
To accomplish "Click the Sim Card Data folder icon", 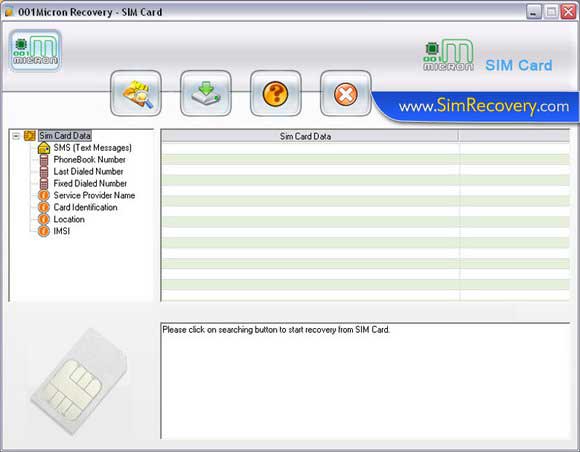I will 30,136.
